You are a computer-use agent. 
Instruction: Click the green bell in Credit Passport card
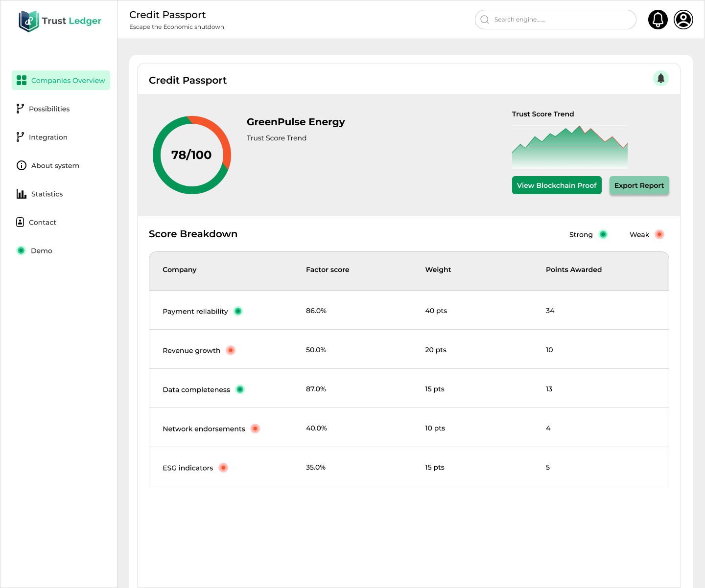(x=660, y=78)
